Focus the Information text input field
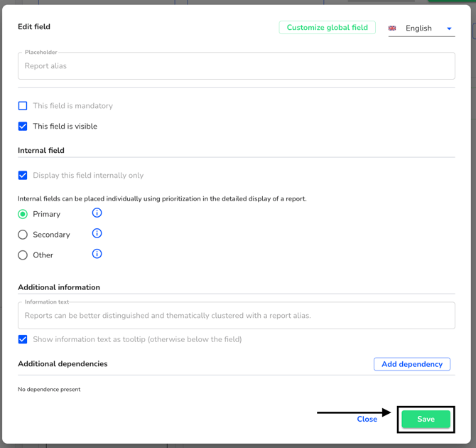The height and width of the screenshot is (448, 476). [x=236, y=316]
